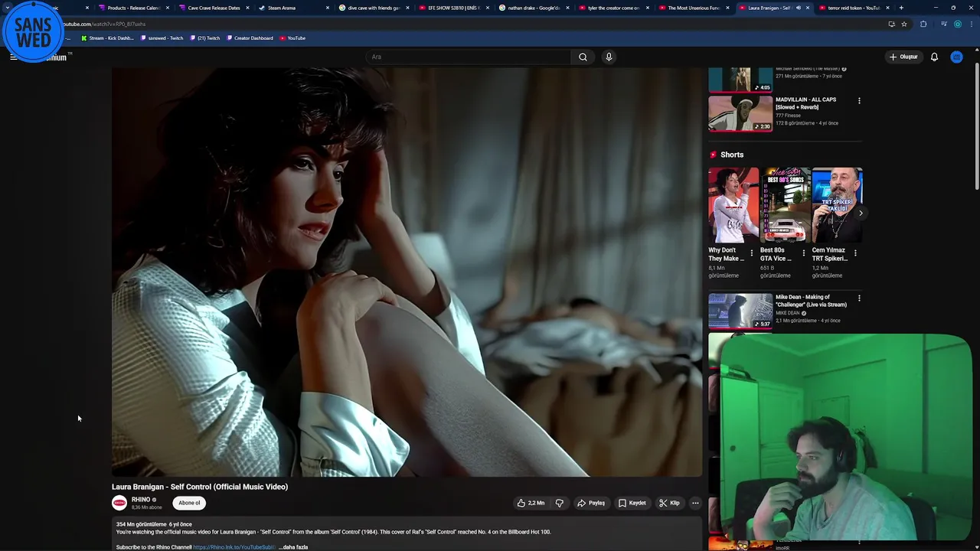Open the Rhino.lnk.to link in description

[x=234, y=547]
